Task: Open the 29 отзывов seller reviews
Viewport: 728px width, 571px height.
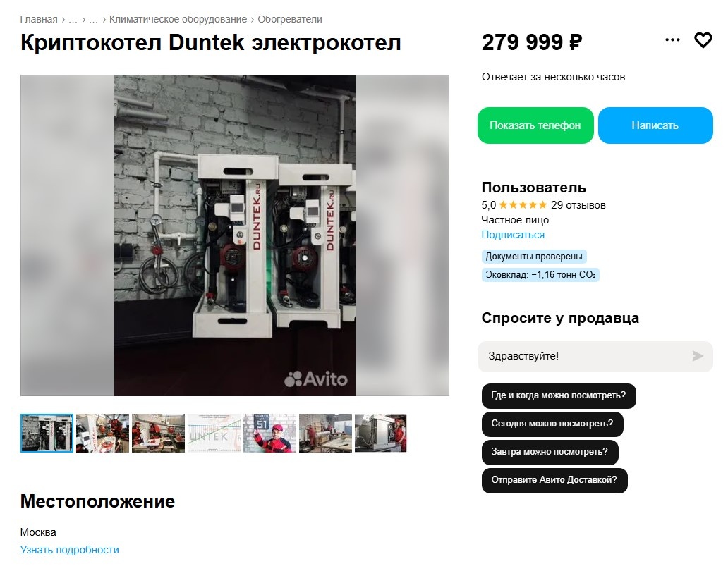Action: coord(578,205)
